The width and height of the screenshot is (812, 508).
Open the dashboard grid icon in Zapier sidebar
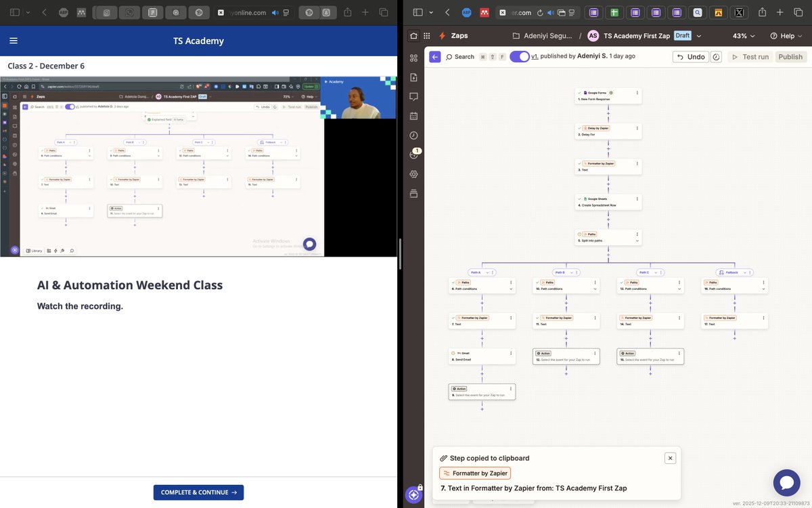point(414,58)
